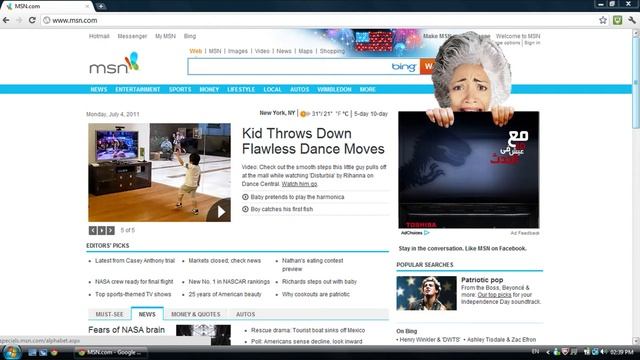Open Latest from Casey Anthony trial
The image size is (640, 360).
135,261
